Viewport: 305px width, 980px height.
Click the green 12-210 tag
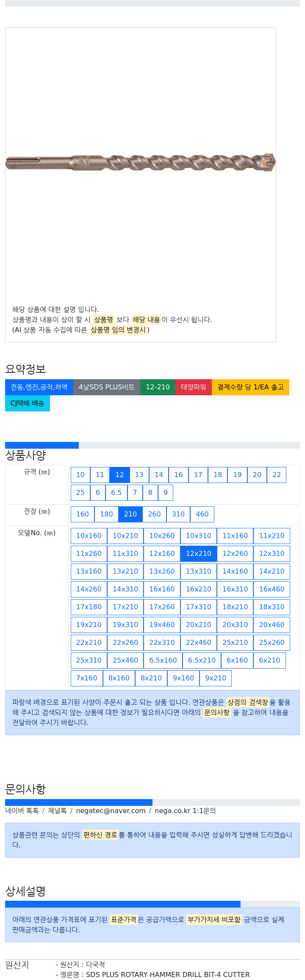click(x=158, y=387)
